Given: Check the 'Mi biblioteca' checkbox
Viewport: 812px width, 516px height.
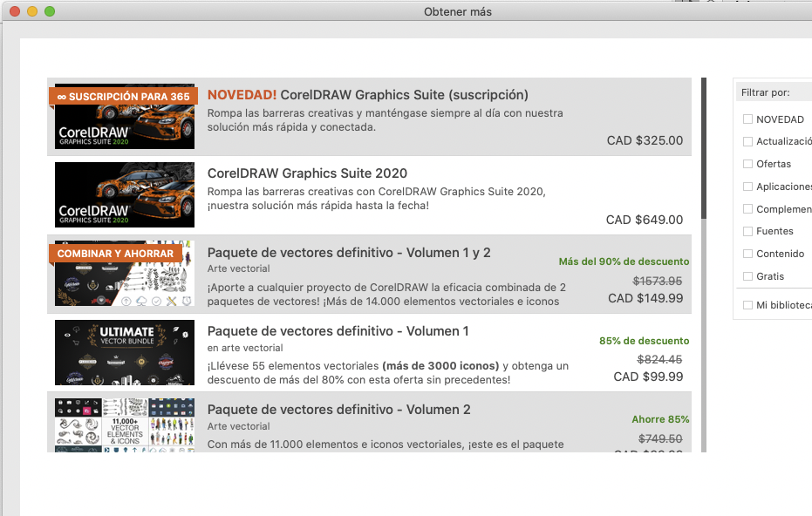Looking at the screenshot, I should pyautogui.click(x=747, y=305).
